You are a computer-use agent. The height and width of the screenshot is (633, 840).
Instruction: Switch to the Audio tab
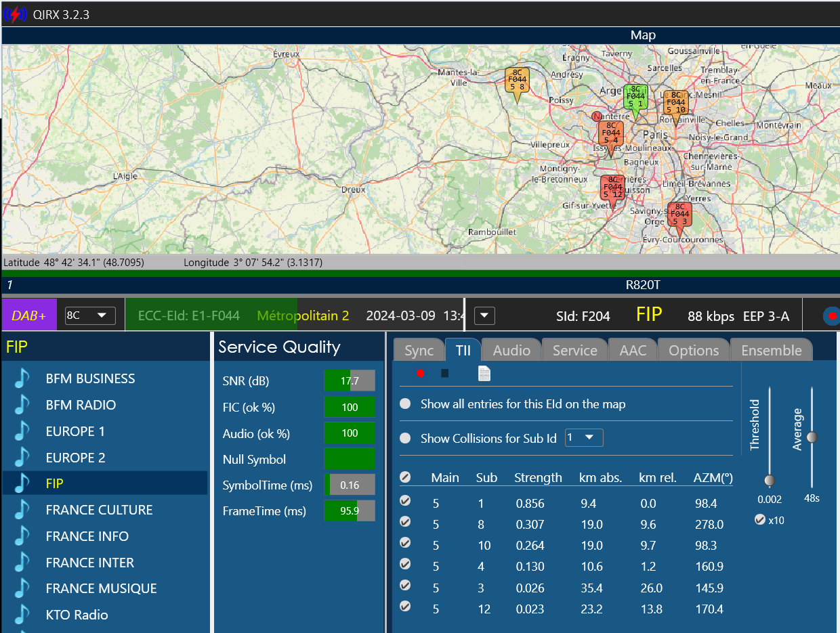click(511, 350)
